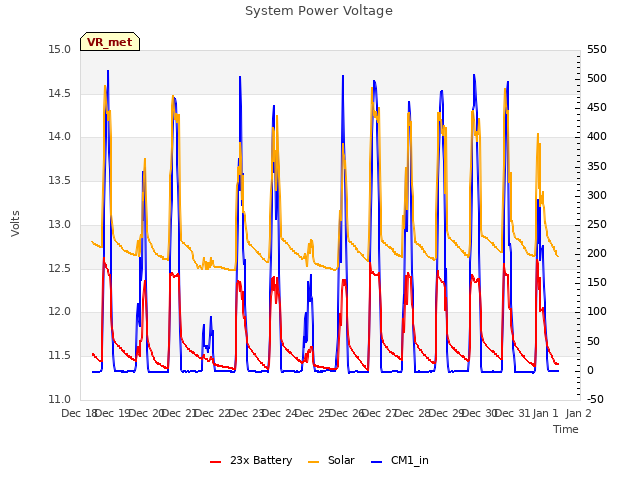This screenshot has height=480, width=640.
Task: Click the 15.0 left axis tick label
Action: pos(60,50)
